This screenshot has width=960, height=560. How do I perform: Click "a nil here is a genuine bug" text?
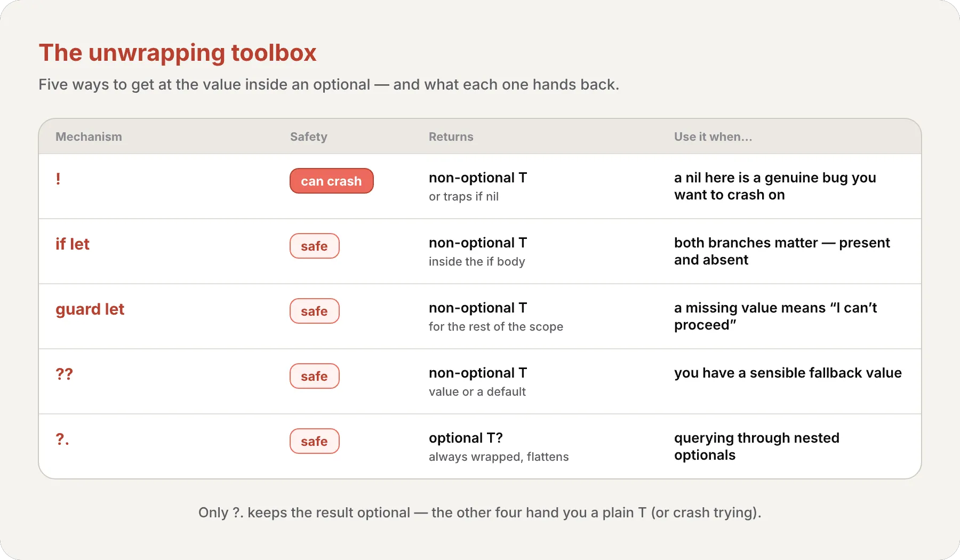click(775, 186)
